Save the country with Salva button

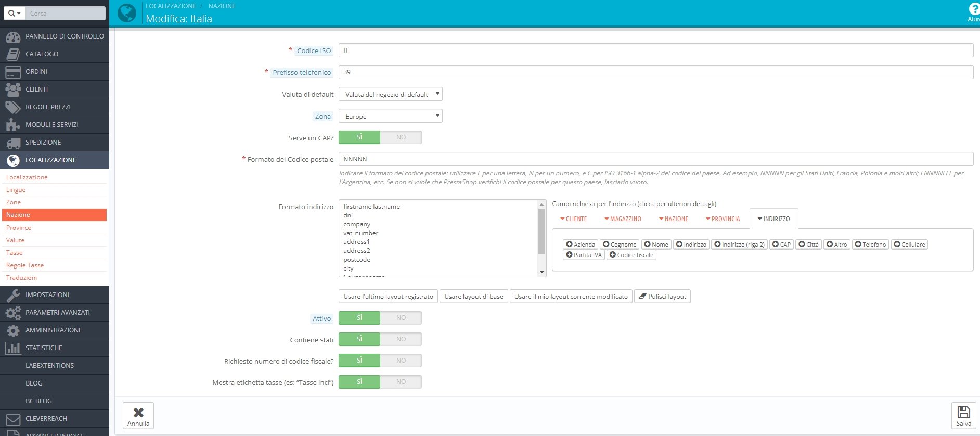click(x=963, y=416)
